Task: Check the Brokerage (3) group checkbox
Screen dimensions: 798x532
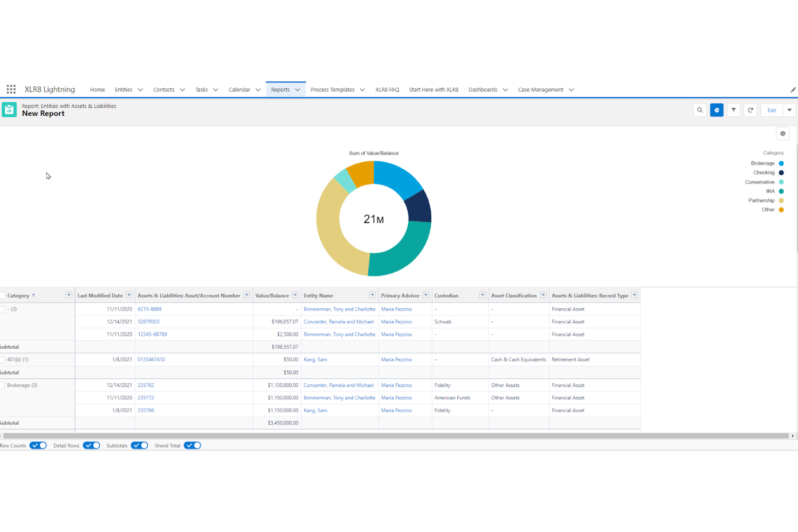Action: pyautogui.click(x=2, y=385)
